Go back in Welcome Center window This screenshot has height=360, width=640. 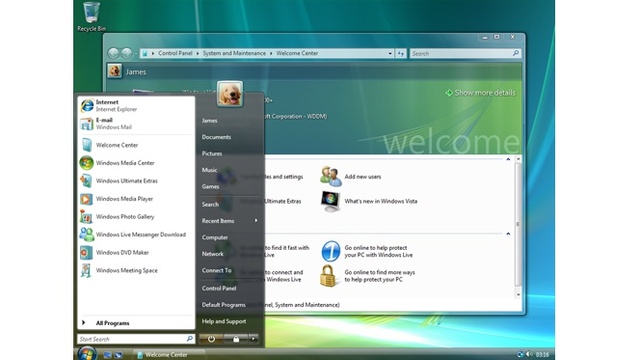click(x=113, y=53)
